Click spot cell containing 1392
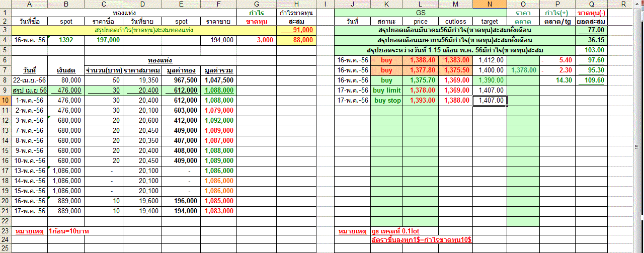644x253 pixels. [66, 40]
